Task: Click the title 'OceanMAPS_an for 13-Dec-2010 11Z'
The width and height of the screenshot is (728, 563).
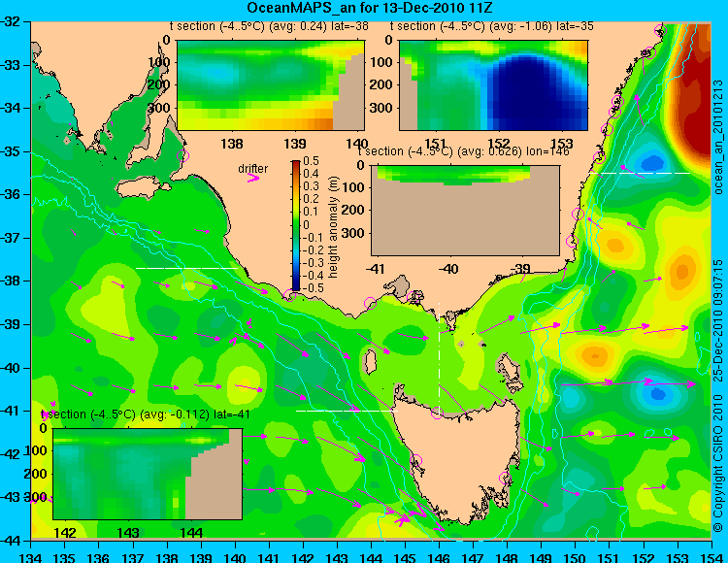Action: tap(369, 8)
